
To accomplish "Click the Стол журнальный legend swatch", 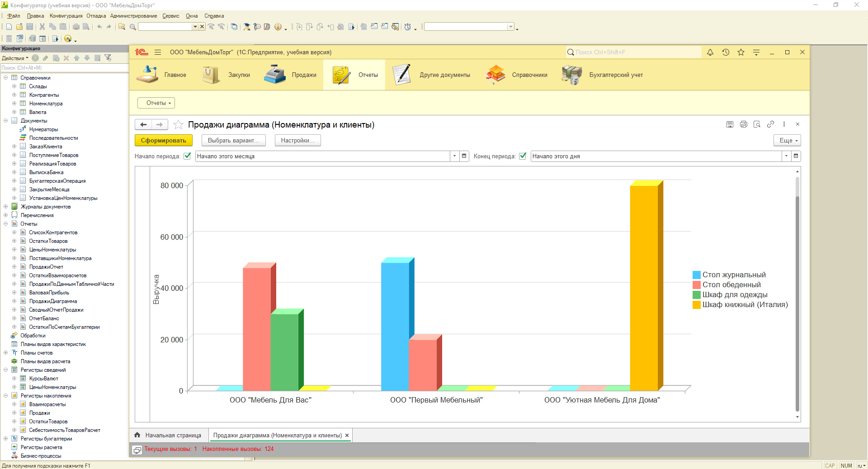I will pos(696,275).
